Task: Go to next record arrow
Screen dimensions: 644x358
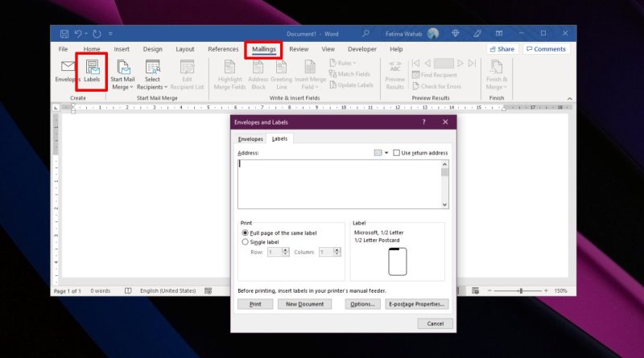Action: 460,64
